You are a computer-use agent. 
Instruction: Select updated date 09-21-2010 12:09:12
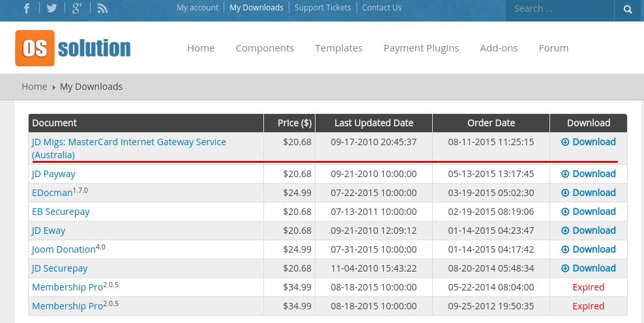point(373,231)
